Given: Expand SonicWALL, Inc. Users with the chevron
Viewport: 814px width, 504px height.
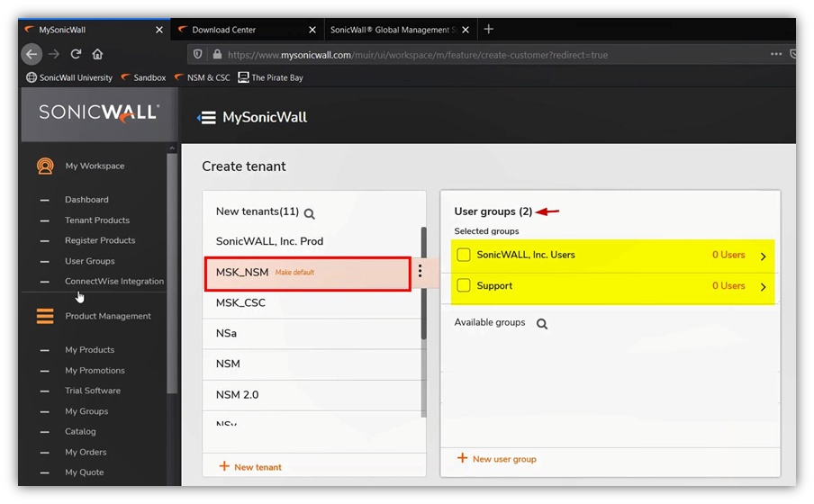Looking at the screenshot, I should (x=764, y=256).
